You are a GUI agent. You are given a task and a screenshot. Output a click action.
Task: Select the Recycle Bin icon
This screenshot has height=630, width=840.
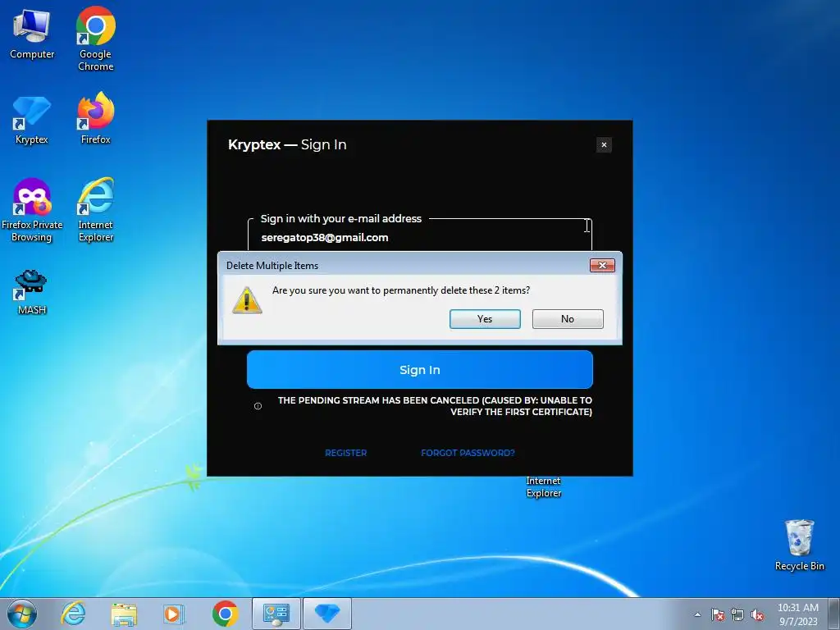pos(799,546)
